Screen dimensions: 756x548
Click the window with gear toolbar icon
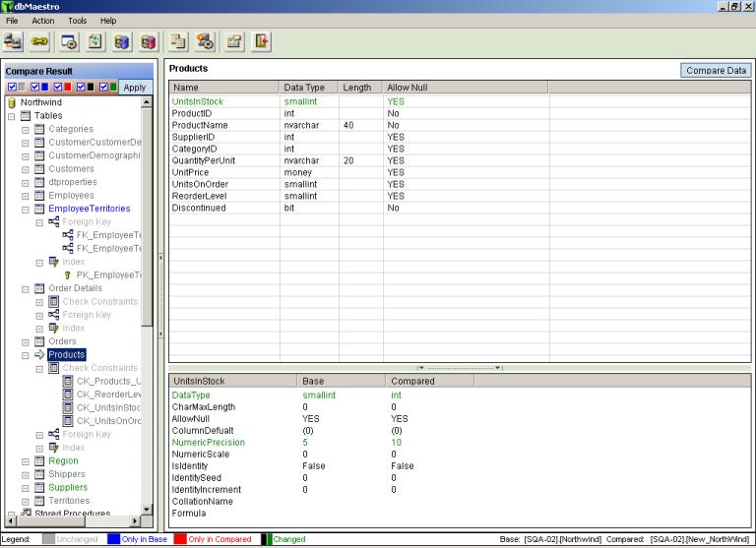tap(70, 42)
